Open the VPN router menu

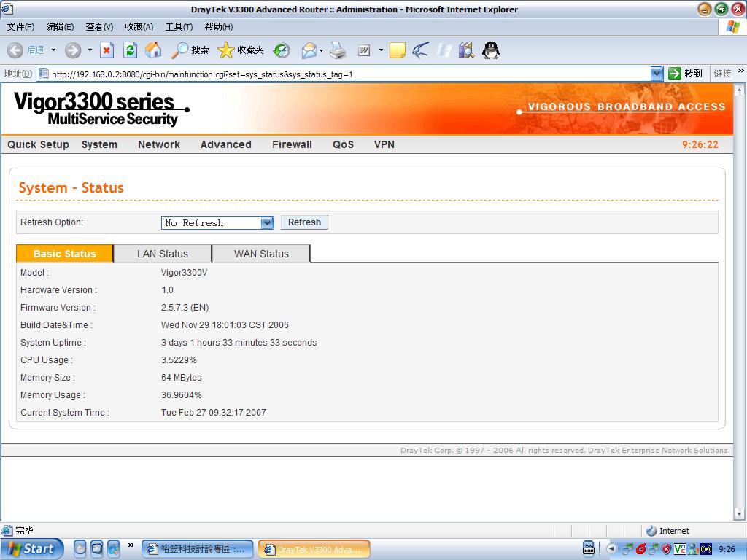(384, 144)
